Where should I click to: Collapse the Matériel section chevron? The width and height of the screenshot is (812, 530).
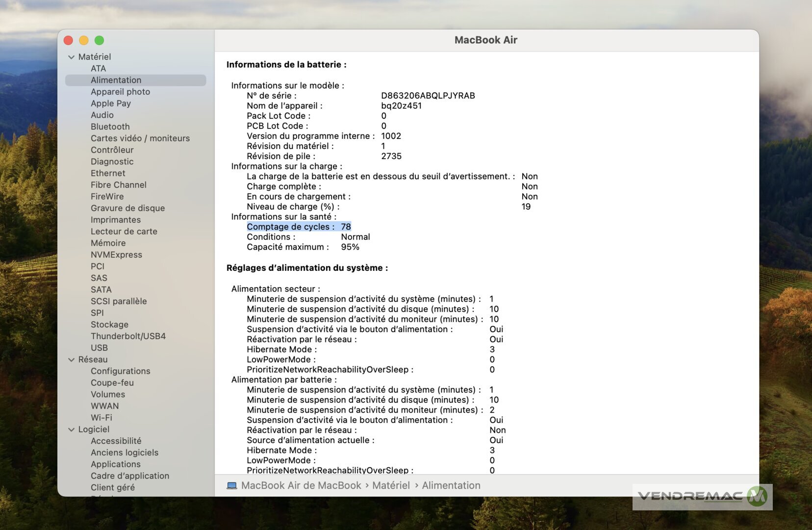coord(72,57)
